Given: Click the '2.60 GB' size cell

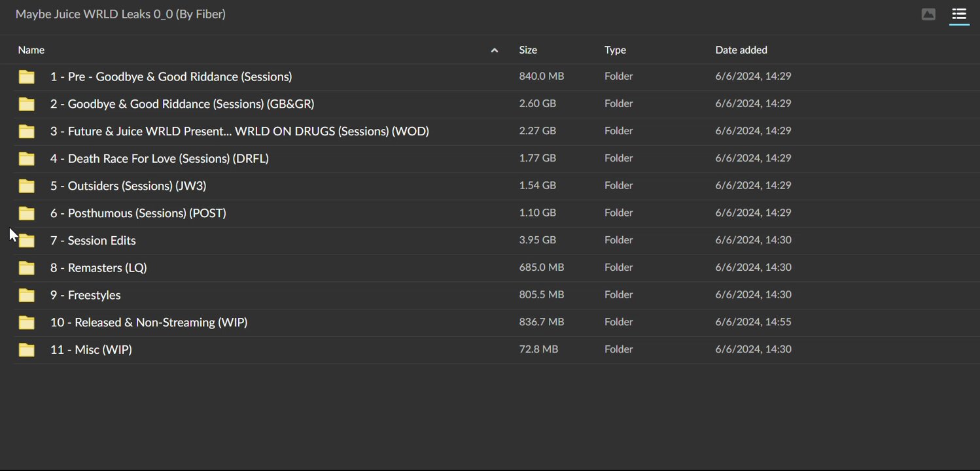Looking at the screenshot, I should pos(537,103).
